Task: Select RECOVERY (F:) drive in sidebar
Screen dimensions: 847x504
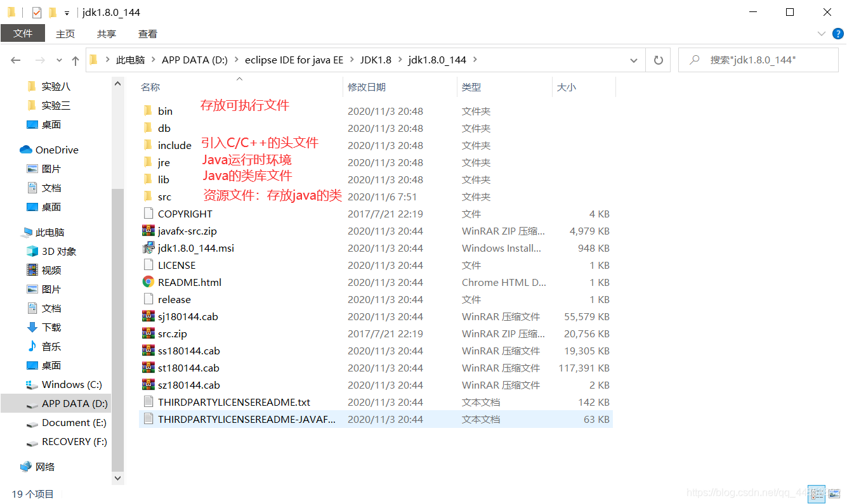Action: tap(66, 442)
